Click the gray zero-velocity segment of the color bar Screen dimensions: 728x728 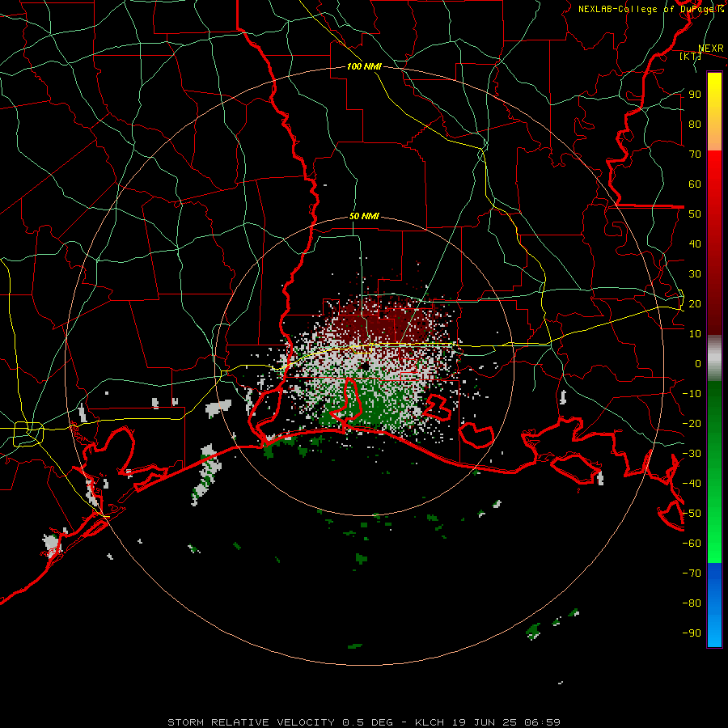click(x=714, y=358)
